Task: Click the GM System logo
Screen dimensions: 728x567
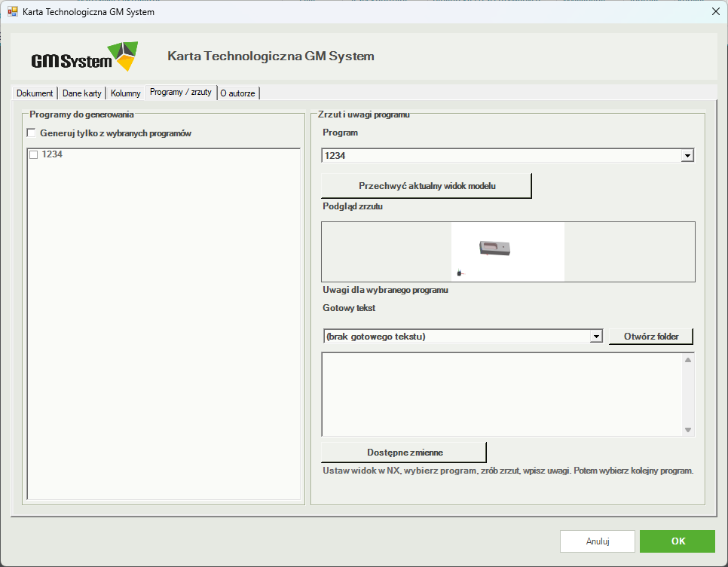Action: tap(84, 56)
